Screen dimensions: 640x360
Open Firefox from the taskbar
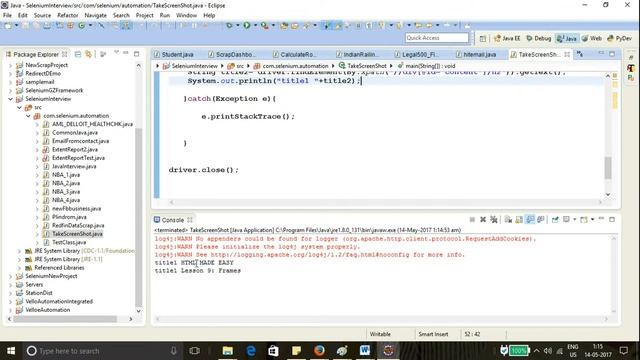pos(319,351)
